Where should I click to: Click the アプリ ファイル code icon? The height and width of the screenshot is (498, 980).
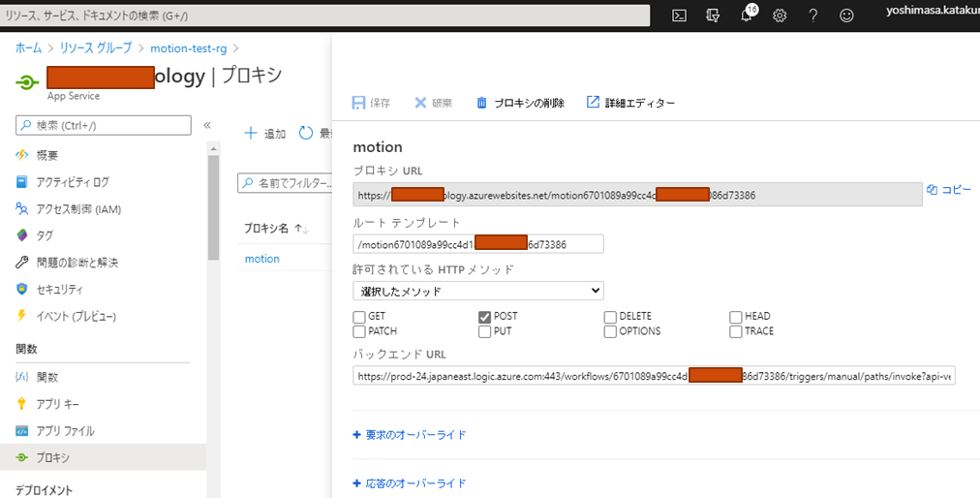pyautogui.click(x=22, y=430)
